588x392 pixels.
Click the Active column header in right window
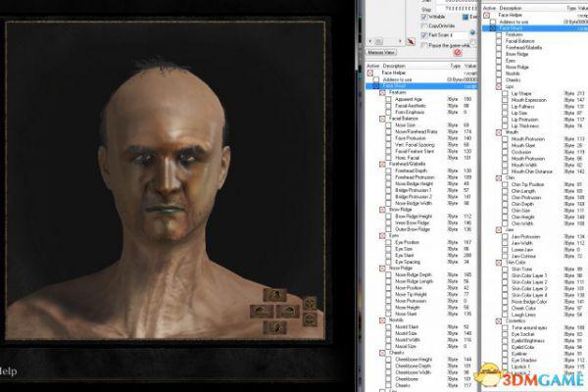point(489,8)
